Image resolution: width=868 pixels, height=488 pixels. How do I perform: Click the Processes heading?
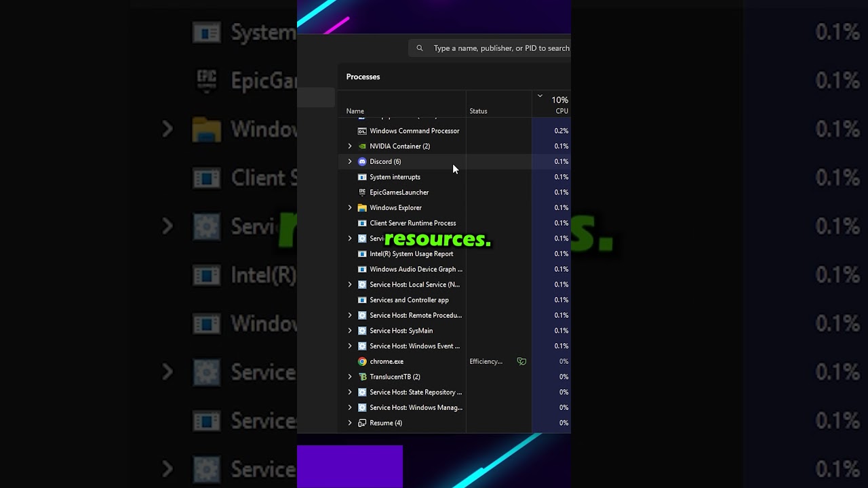pos(363,77)
